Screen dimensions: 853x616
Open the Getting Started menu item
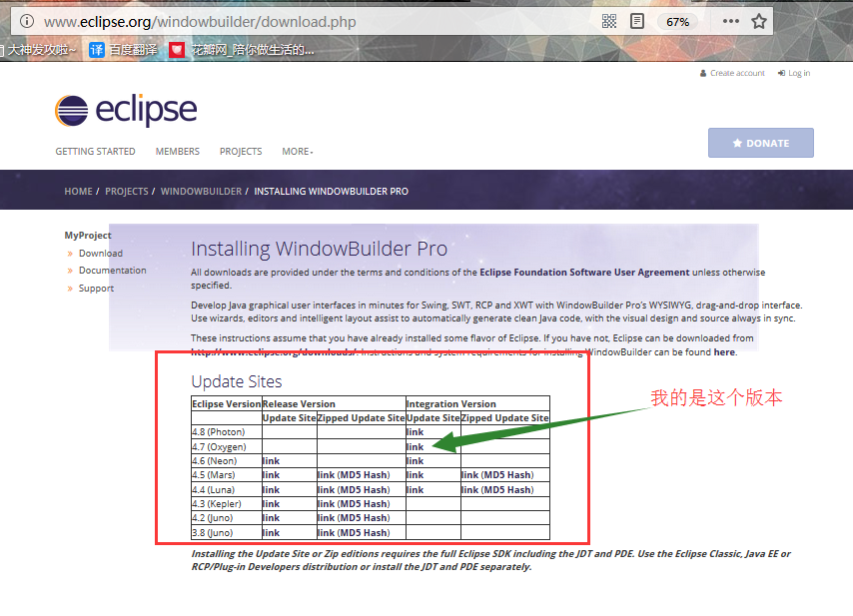(x=95, y=151)
